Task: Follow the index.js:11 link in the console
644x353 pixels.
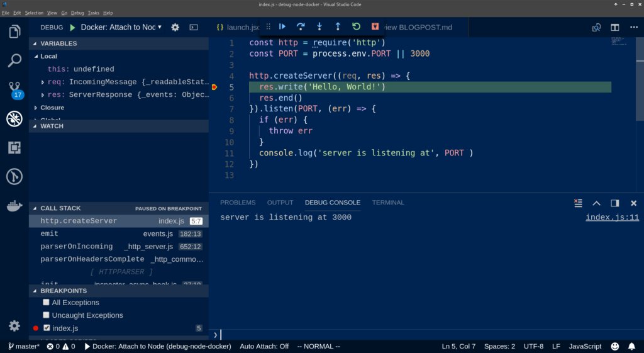Action: point(612,217)
